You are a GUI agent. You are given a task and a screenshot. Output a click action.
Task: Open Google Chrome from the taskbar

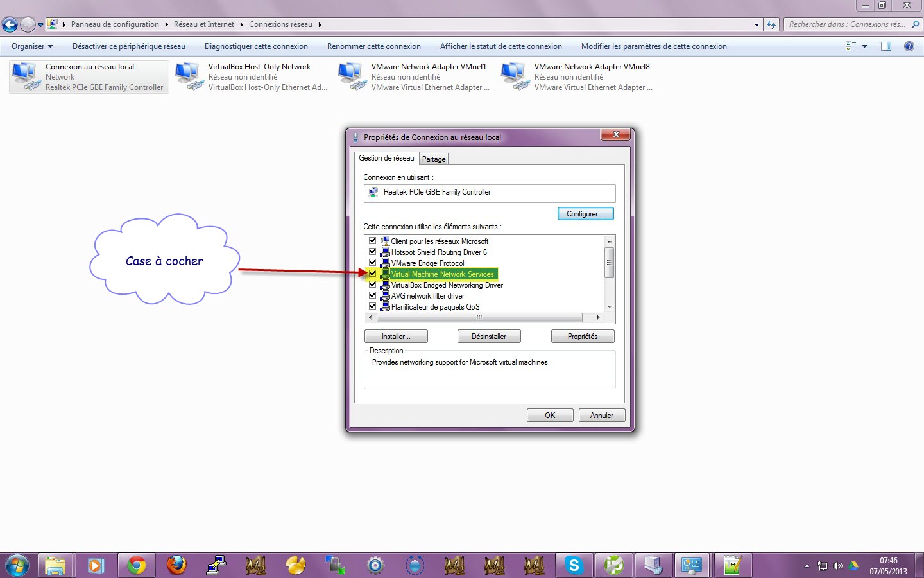[x=136, y=565]
